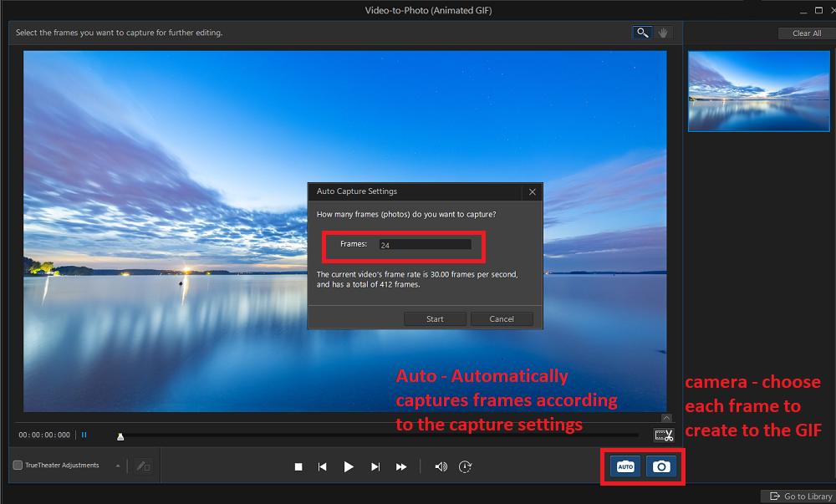Enable the TrueTheater Adjustments checkbox

[x=16, y=466]
